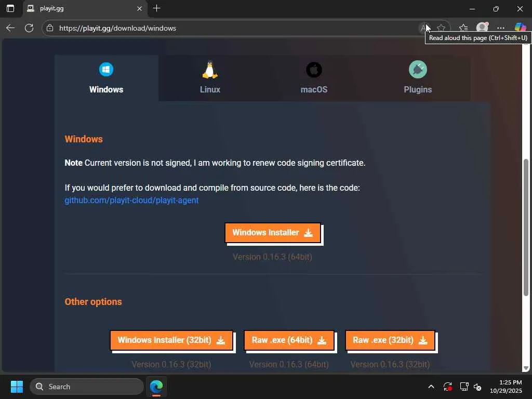Go back to the previous page
This screenshot has height=399, width=532.
[x=10, y=28]
